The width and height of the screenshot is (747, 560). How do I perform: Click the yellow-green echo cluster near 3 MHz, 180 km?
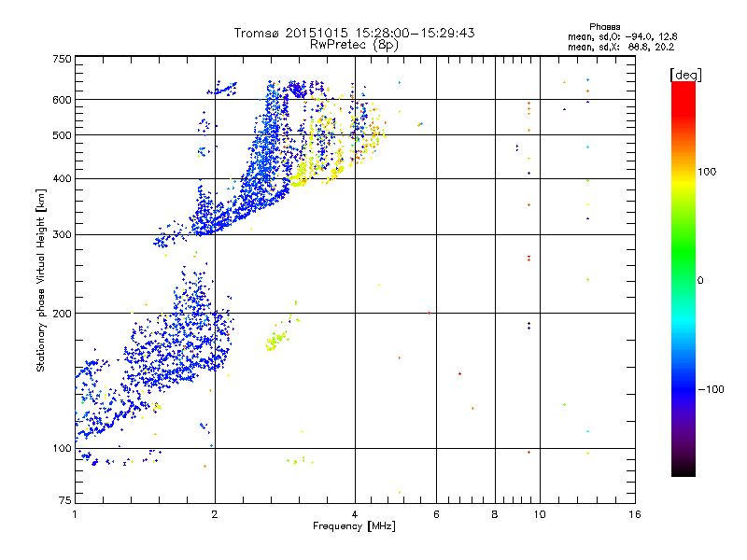[x=277, y=340]
